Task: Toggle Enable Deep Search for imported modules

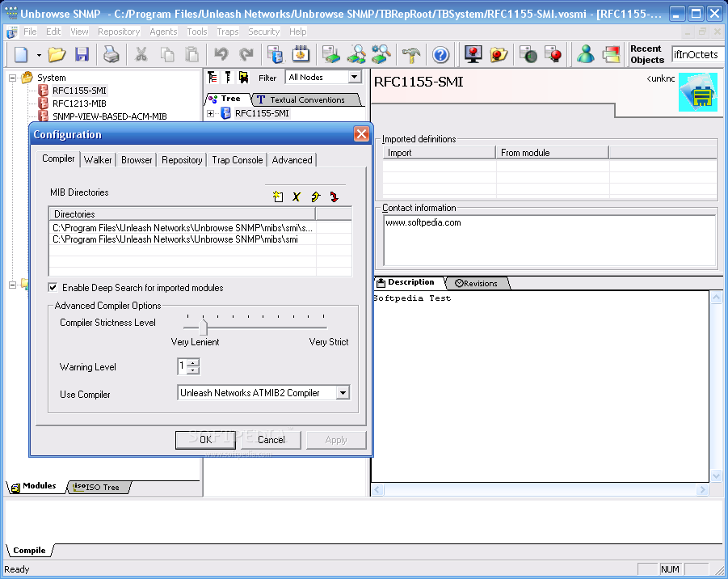Action: coord(53,287)
